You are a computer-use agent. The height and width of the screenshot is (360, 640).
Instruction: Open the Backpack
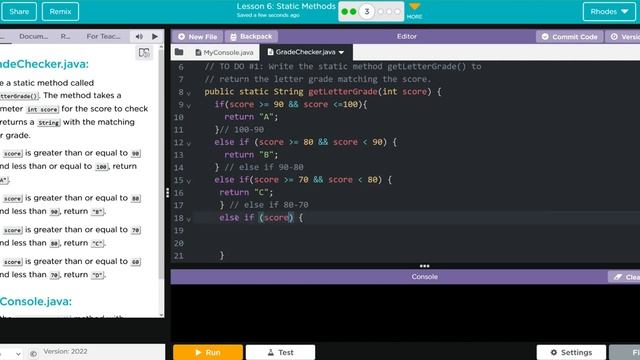coord(251,36)
